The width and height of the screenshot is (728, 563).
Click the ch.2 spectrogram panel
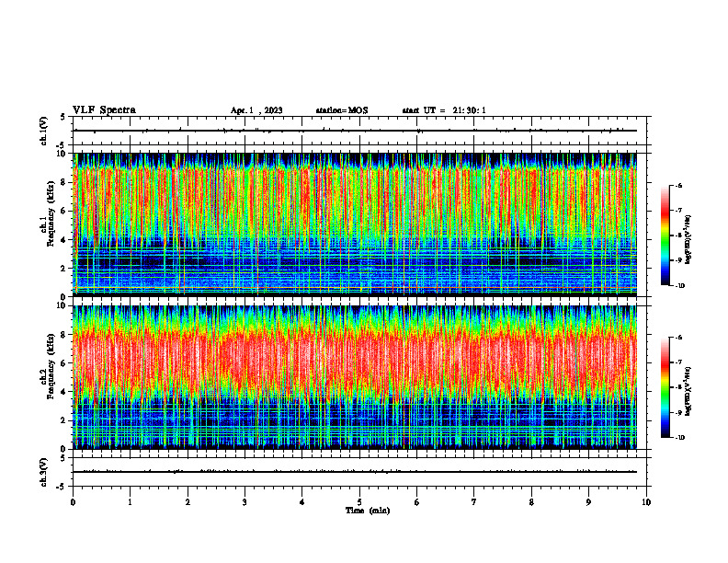[355, 377]
